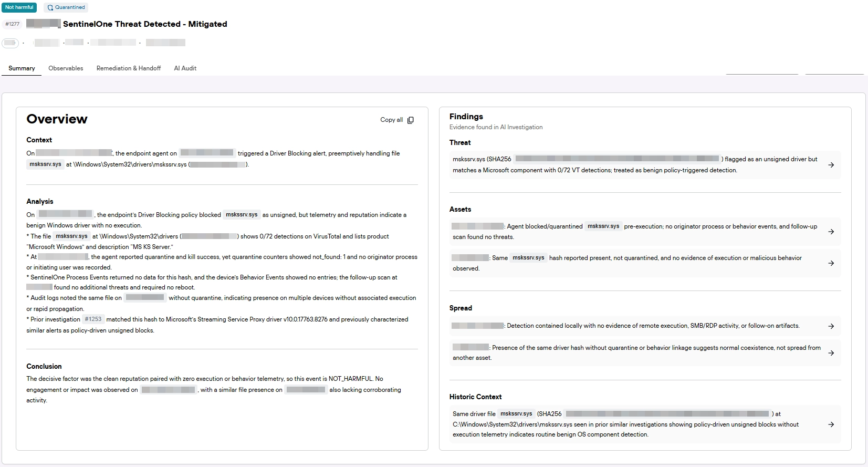Viewport: 868px width, 467px height.
Task: Click the 'Not harmful' verdict badge
Action: coord(19,7)
